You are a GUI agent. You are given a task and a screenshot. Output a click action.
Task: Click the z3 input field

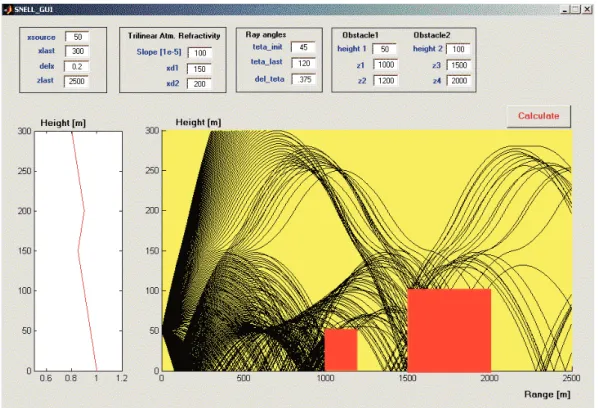tap(459, 65)
